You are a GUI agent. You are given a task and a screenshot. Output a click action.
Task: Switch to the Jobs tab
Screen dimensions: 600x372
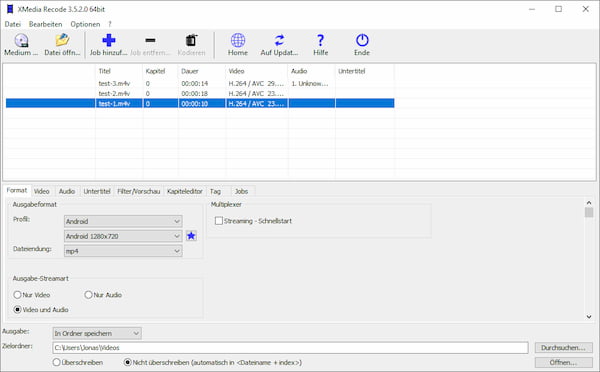point(241,191)
